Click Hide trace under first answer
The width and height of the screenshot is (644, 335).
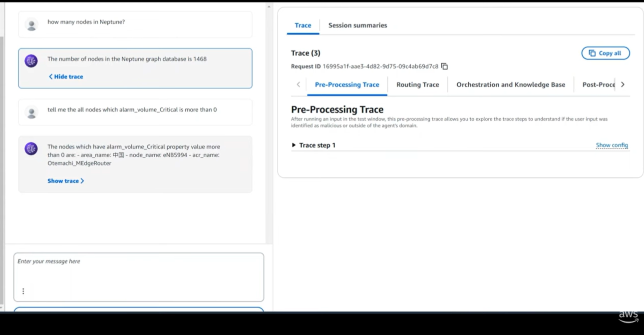click(66, 77)
